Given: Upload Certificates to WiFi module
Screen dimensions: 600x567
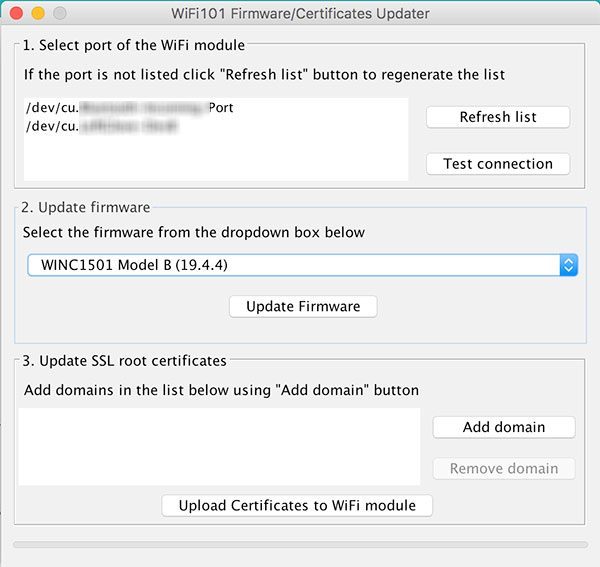Looking at the screenshot, I should 297,506.
